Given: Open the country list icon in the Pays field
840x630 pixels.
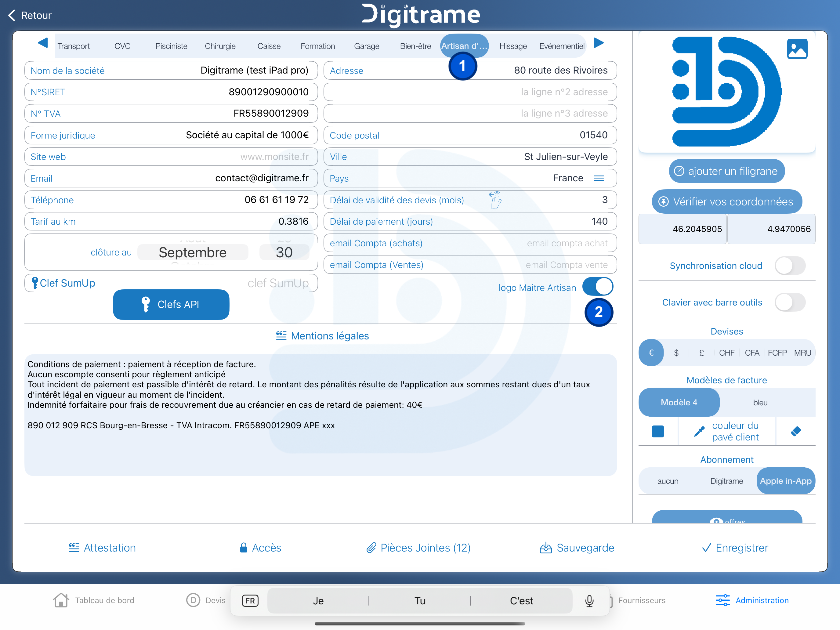Looking at the screenshot, I should pyautogui.click(x=599, y=178).
